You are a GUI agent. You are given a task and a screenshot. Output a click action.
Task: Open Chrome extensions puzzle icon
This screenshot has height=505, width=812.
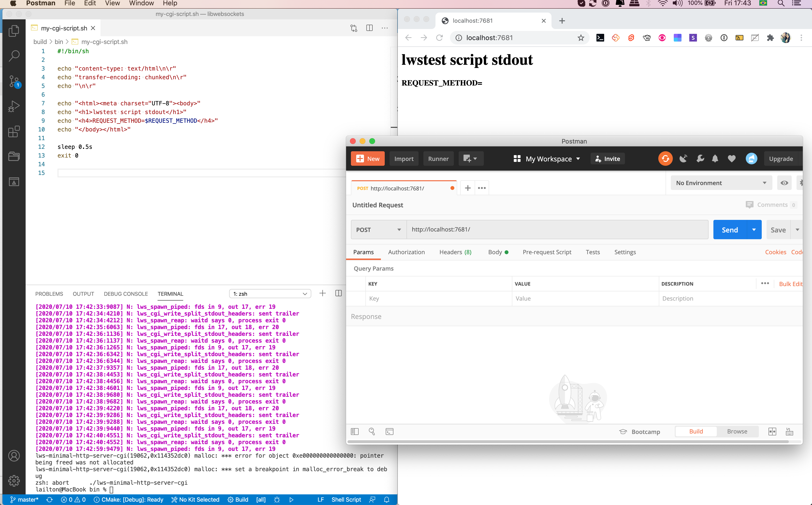coord(770,38)
